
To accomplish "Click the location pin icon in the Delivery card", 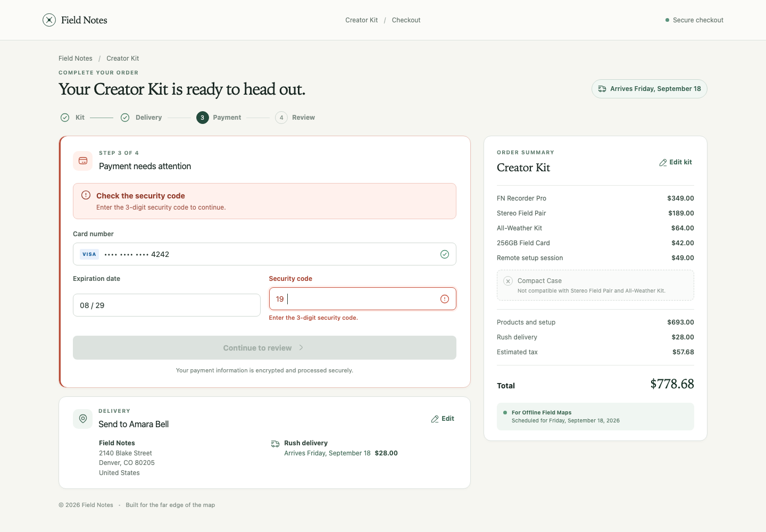I will 83,419.
